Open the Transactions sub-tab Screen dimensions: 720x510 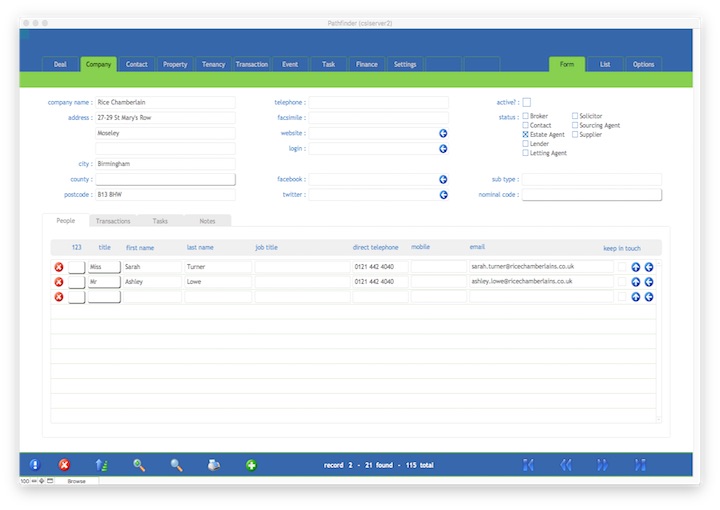tap(113, 221)
